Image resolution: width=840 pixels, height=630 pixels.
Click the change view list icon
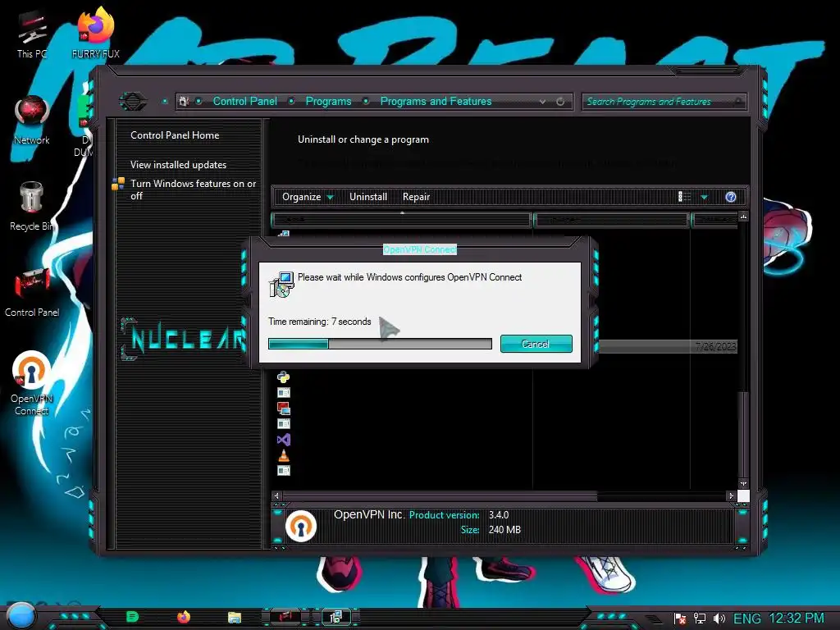pyautogui.click(x=685, y=197)
